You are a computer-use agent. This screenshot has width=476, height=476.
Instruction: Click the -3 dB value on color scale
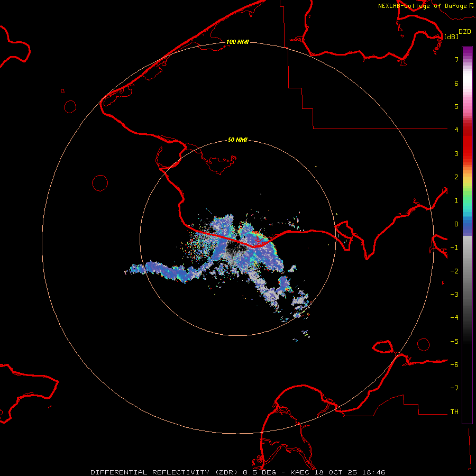(454, 295)
